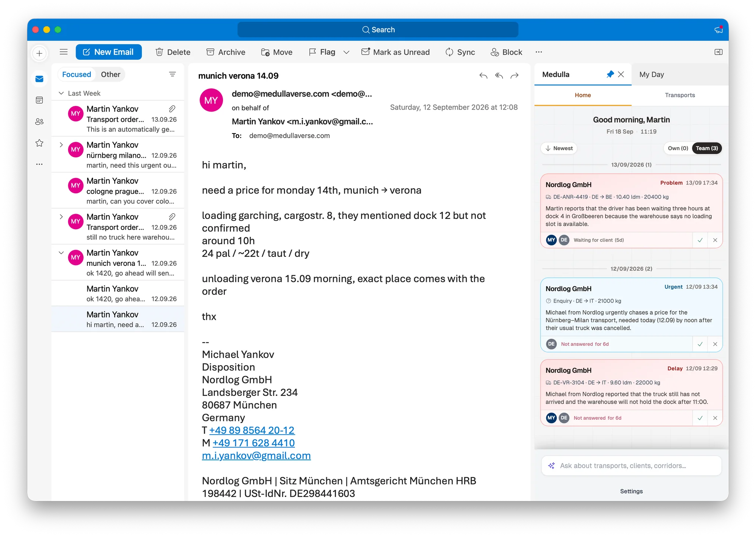756x537 pixels.
Task: Call mobile number +49 171 628 4410
Action: (x=254, y=443)
